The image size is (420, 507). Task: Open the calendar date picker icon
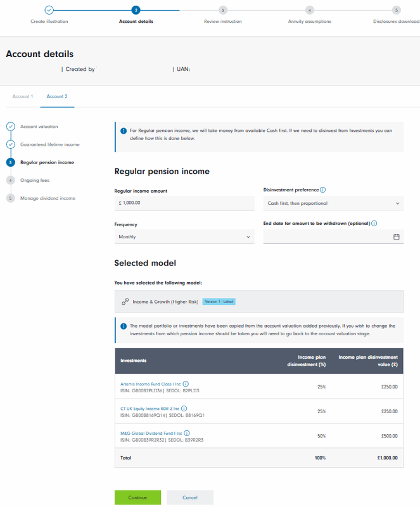[397, 237]
